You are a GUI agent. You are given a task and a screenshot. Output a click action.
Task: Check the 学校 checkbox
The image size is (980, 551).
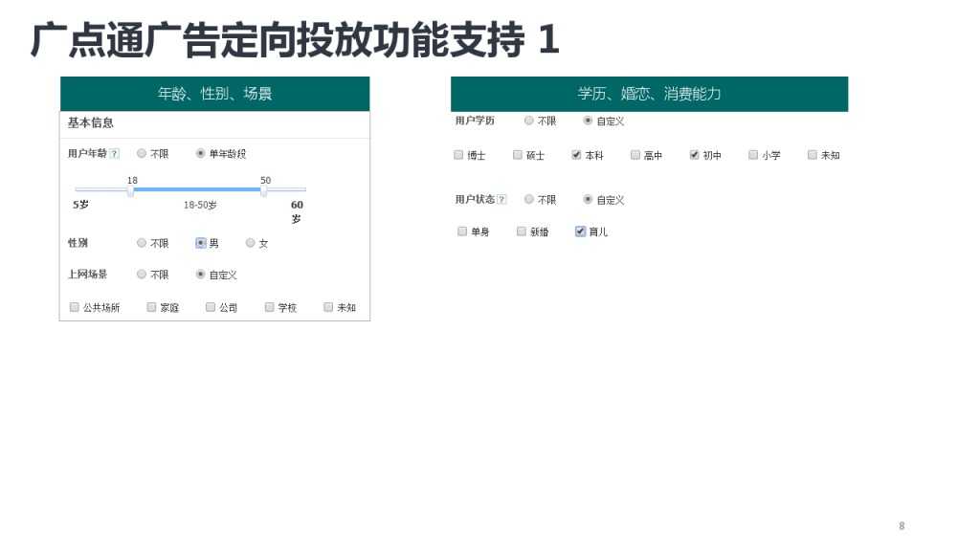[x=269, y=307]
